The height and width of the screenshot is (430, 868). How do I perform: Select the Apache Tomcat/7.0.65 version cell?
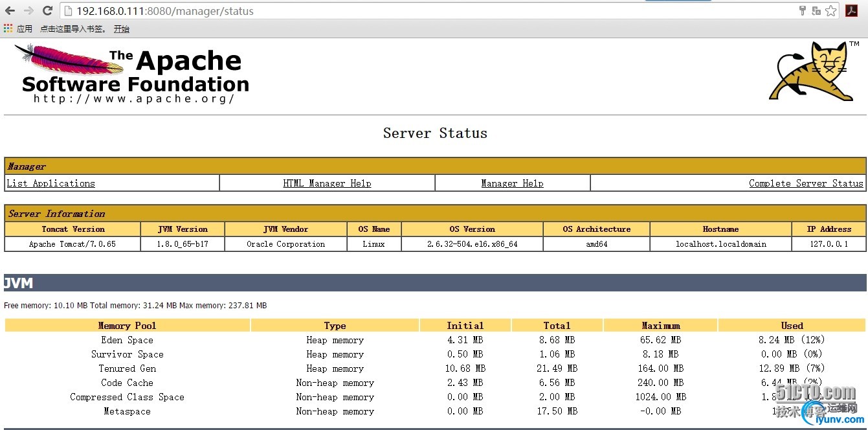coord(72,244)
